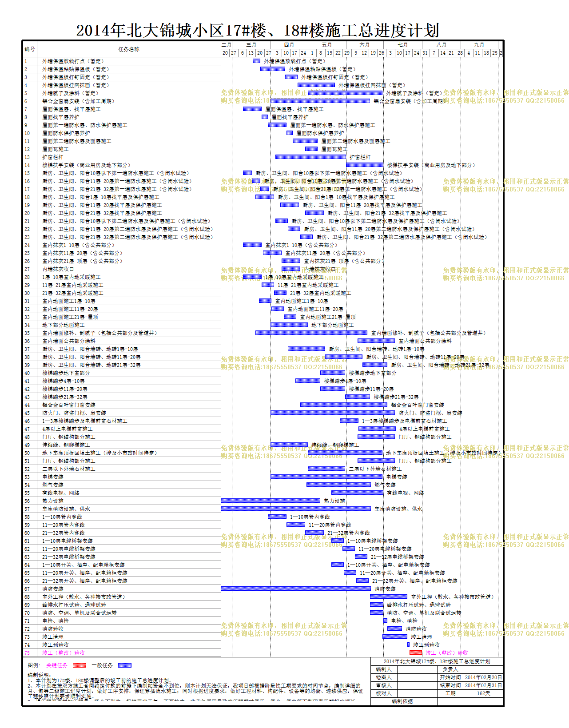569x728 pixels.
Task: Click task list row 36 室内墙面公共部分涂料
Action: pyautogui.click(x=122, y=341)
